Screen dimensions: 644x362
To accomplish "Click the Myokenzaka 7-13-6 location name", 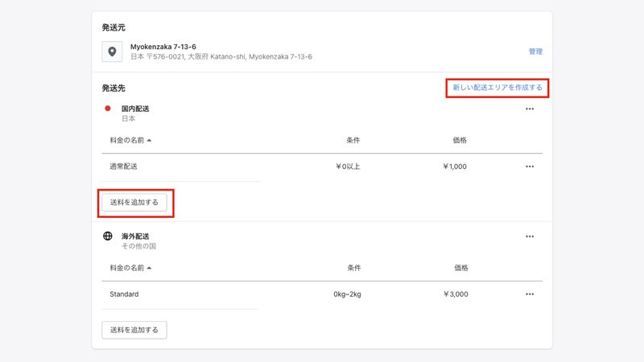I will 163,47.
